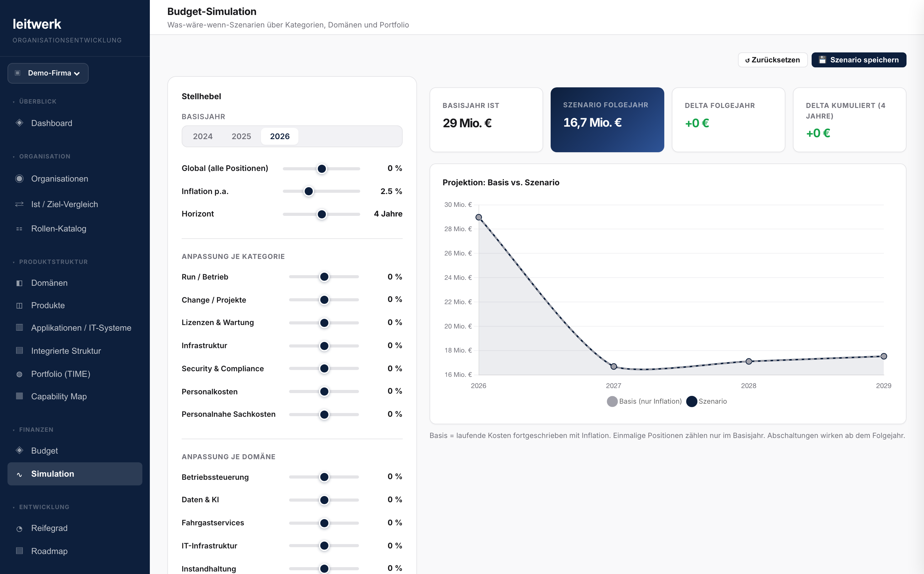This screenshot has width=924, height=574.
Task: Open Dashboard via its diamond icon
Action: (19, 123)
